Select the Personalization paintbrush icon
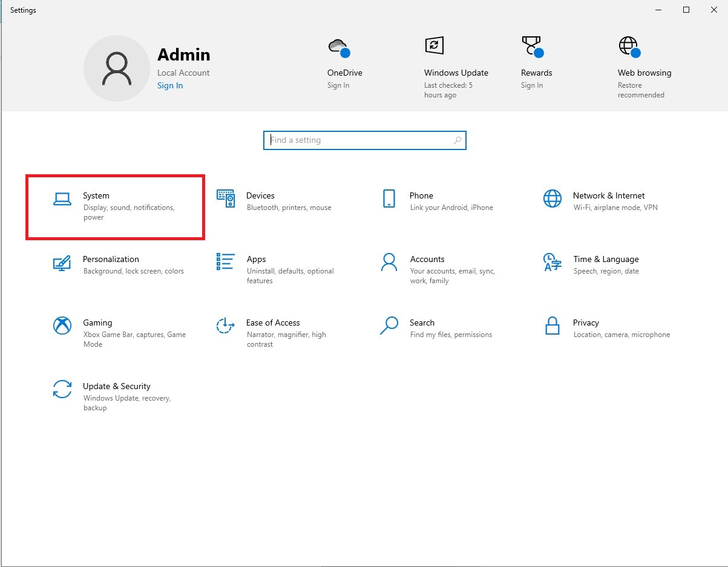Viewport: 728px width, 567px height. click(62, 262)
